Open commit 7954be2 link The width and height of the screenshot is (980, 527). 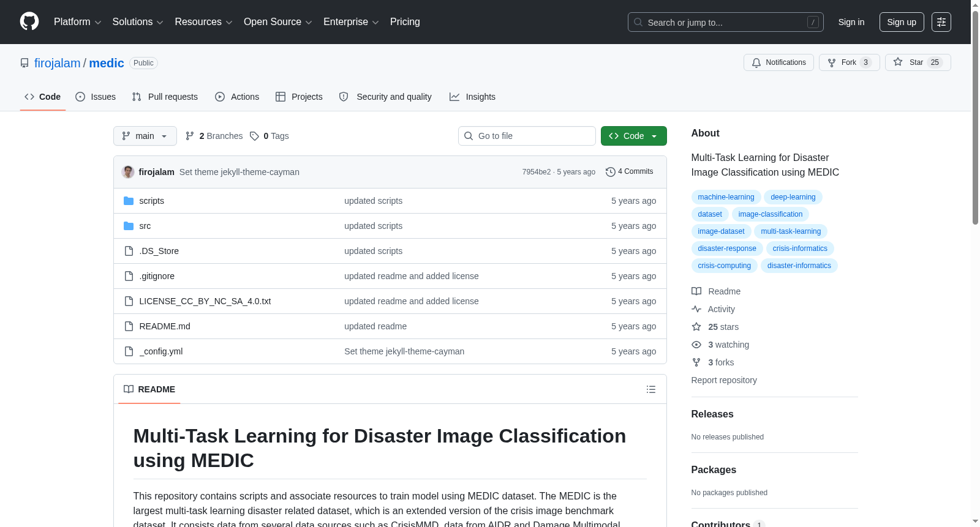tap(537, 172)
